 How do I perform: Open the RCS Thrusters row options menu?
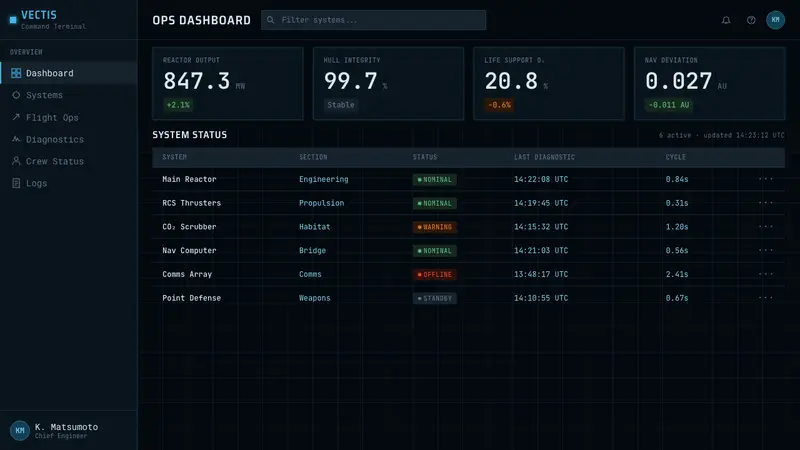765,203
